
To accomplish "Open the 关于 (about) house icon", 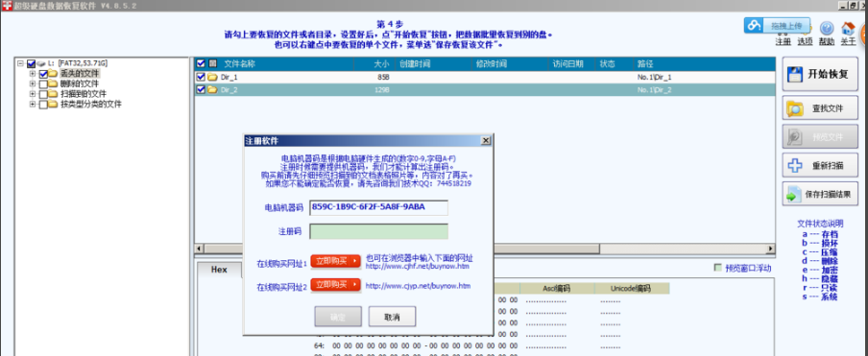I will (x=848, y=28).
